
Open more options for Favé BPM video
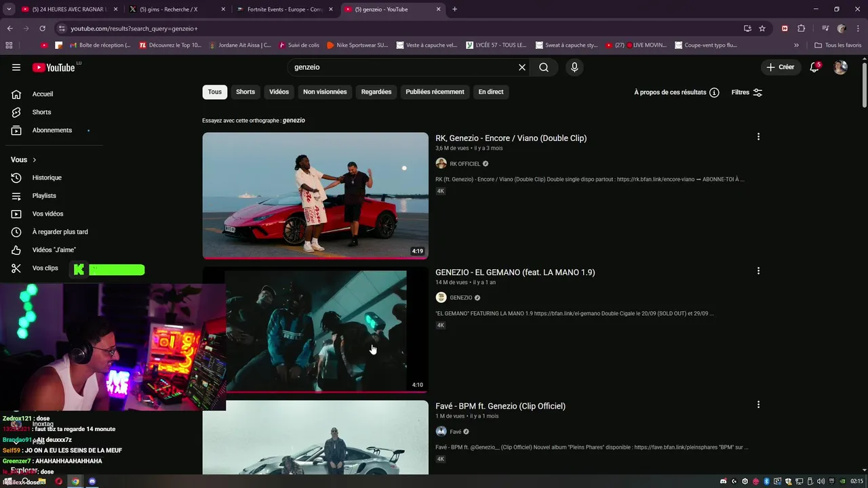click(x=758, y=405)
